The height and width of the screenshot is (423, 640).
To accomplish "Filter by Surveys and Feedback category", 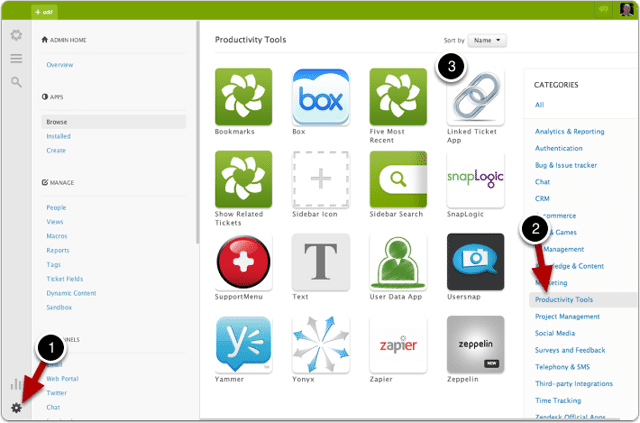I will click(570, 350).
